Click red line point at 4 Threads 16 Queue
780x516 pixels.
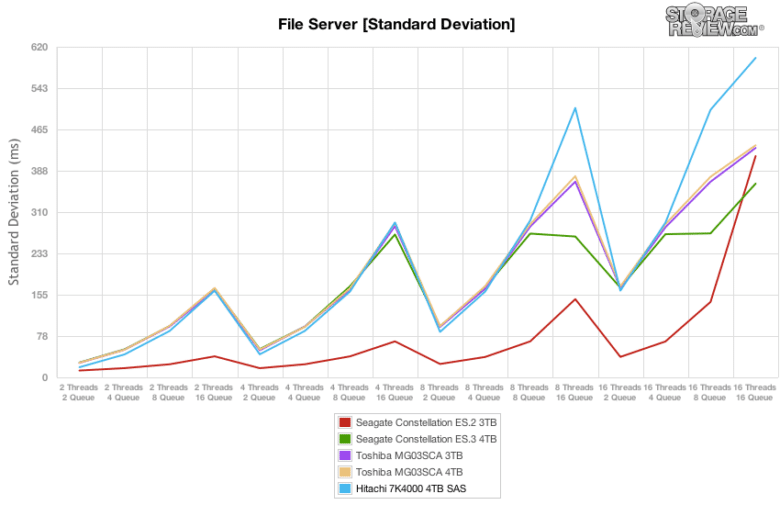coord(394,341)
